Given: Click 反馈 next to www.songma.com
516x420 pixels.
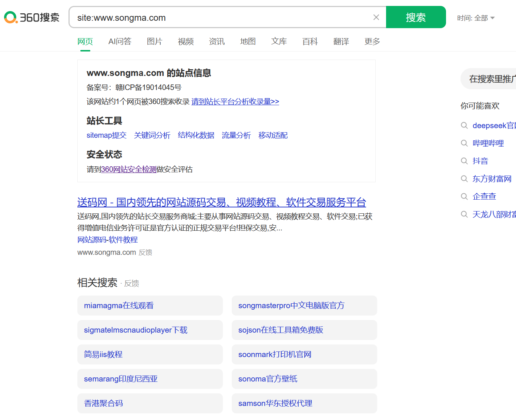Looking at the screenshot, I should (x=145, y=253).
